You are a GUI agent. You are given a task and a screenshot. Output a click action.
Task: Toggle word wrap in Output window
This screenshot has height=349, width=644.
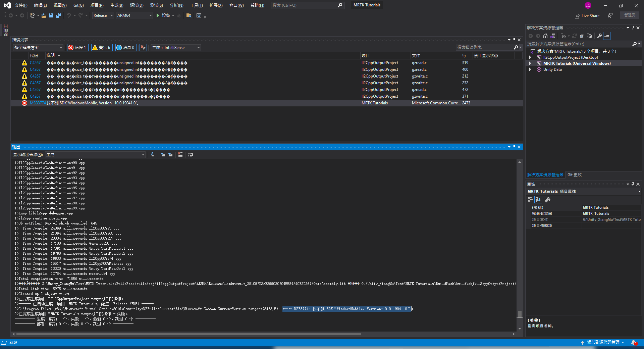(x=191, y=155)
